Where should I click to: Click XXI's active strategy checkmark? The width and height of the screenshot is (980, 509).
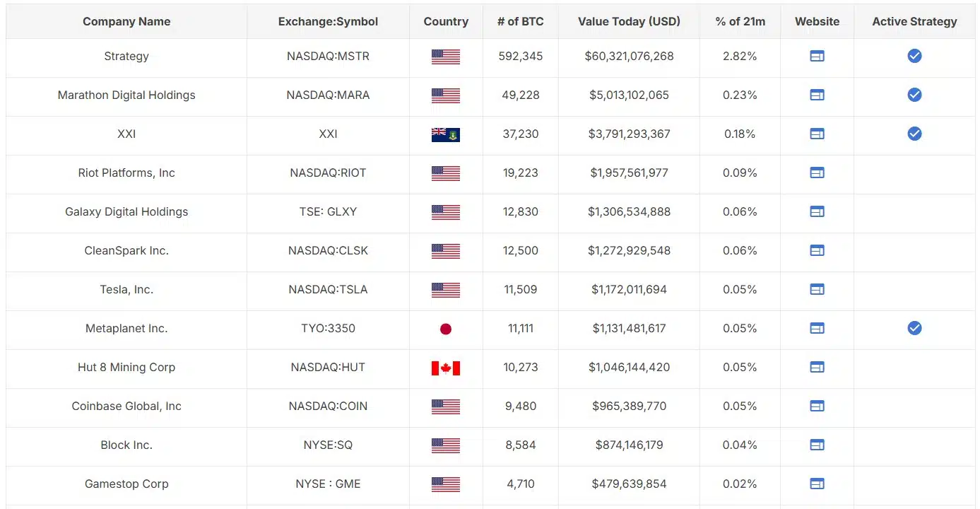coord(914,134)
